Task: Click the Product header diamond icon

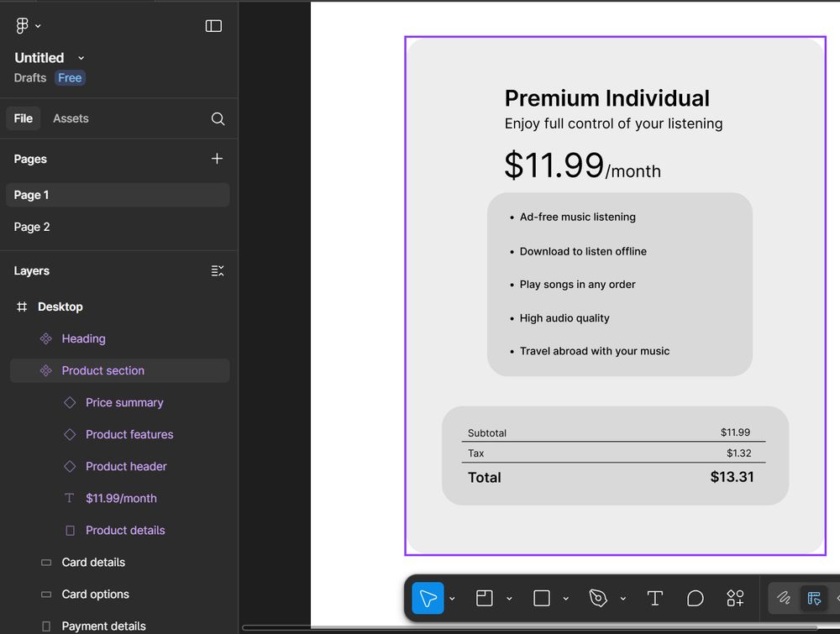Action: click(70, 466)
